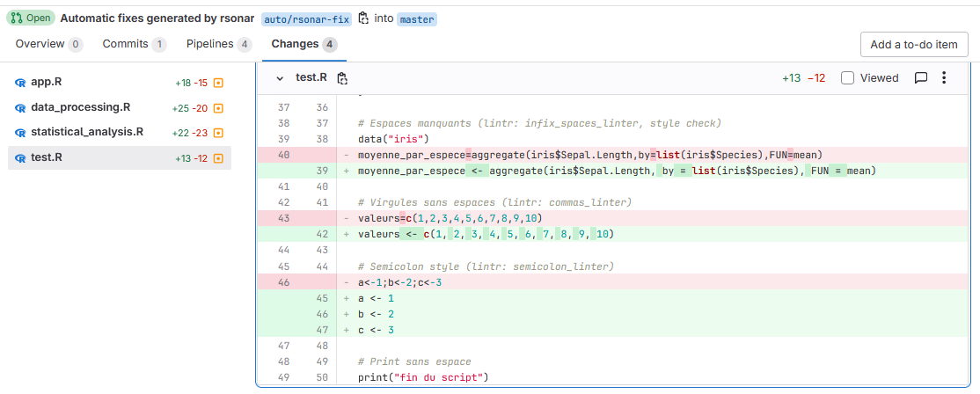Screen dimensions: 980x394
Task: Copy the source branch name auto/rsonar-fix
Action: (363, 18)
